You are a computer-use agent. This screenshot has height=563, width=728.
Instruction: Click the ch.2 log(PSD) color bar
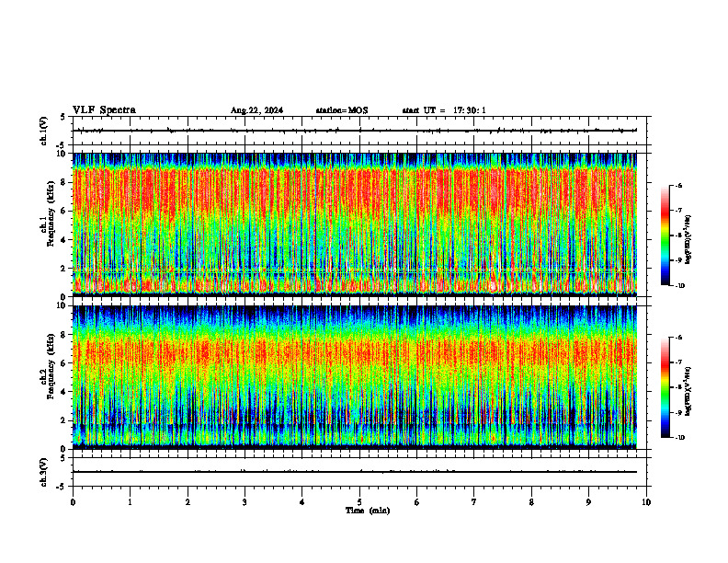[665, 387]
